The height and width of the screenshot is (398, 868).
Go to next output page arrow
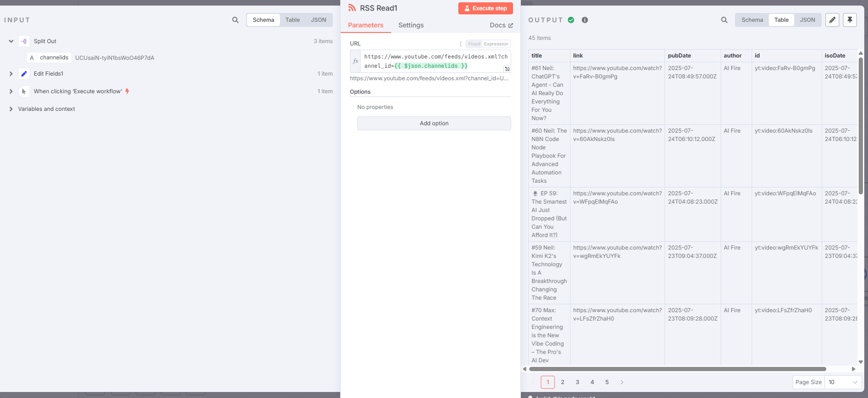point(622,382)
